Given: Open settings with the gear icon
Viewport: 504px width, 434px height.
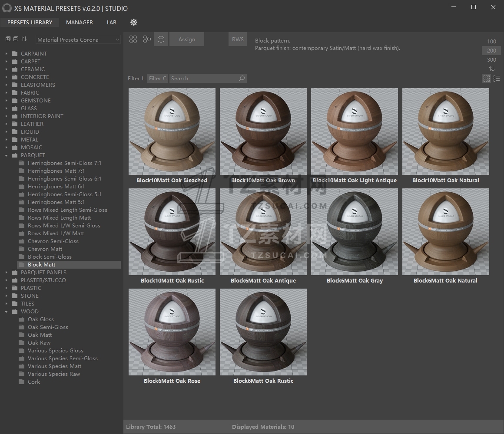Looking at the screenshot, I should click(x=134, y=22).
